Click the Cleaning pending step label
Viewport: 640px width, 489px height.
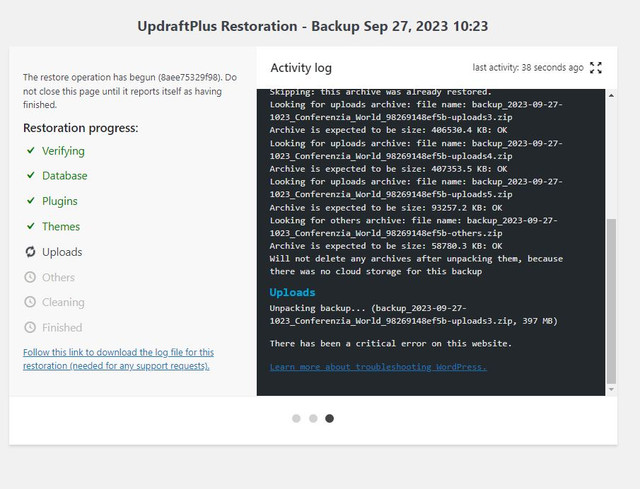point(63,302)
